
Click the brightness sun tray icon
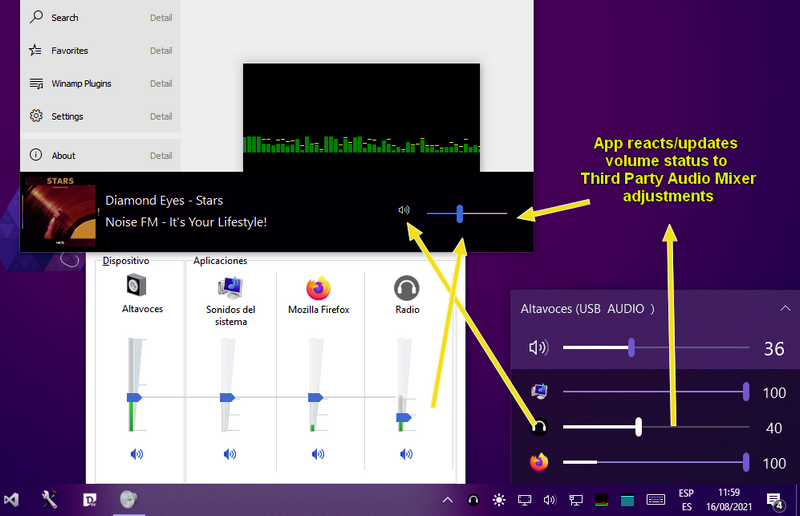(x=499, y=500)
